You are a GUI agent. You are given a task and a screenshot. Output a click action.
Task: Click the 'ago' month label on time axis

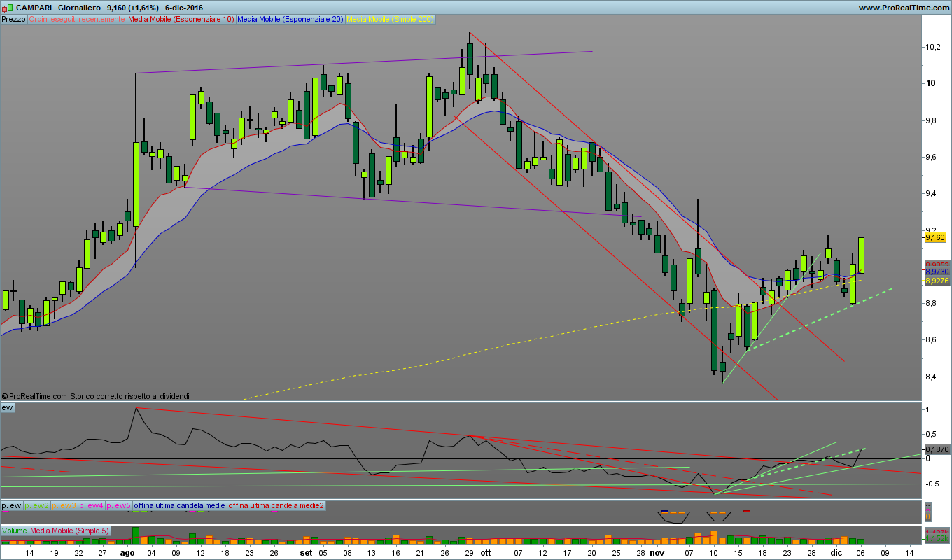pos(127,552)
